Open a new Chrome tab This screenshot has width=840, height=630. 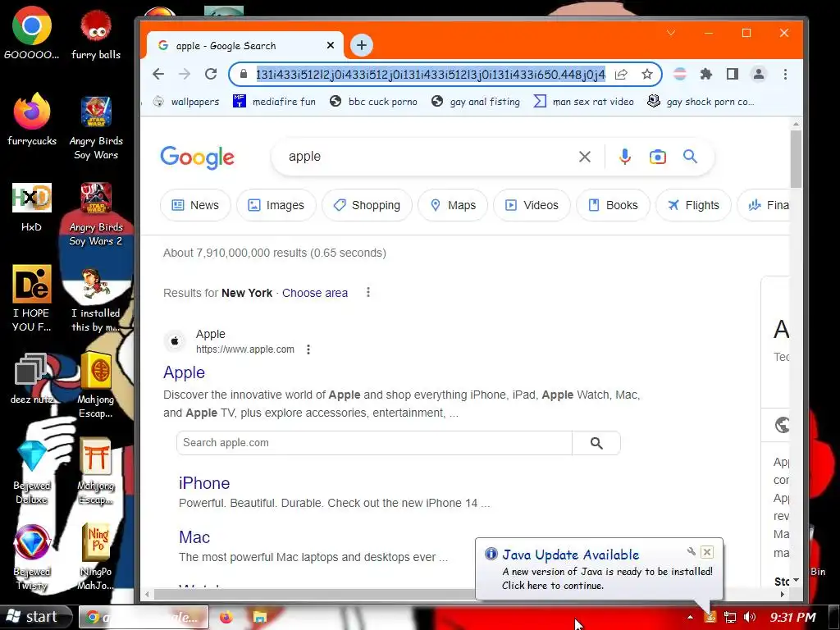(362, 46)
